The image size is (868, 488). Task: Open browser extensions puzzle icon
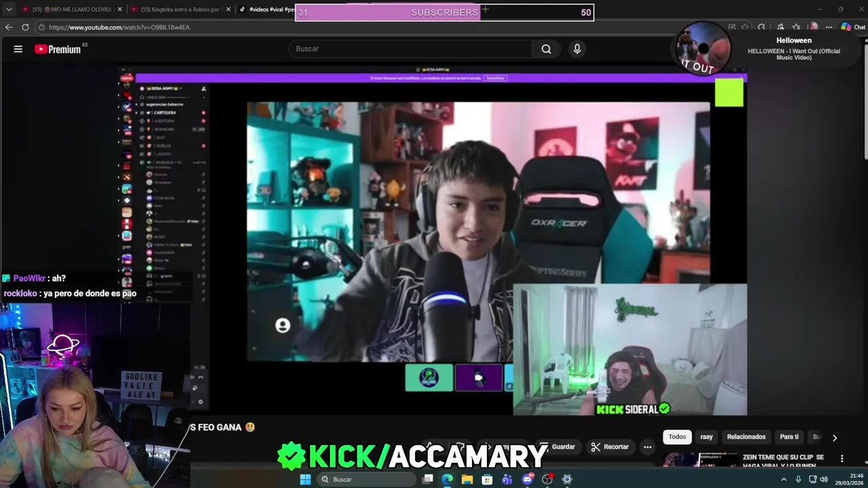(x=762, y=27)
